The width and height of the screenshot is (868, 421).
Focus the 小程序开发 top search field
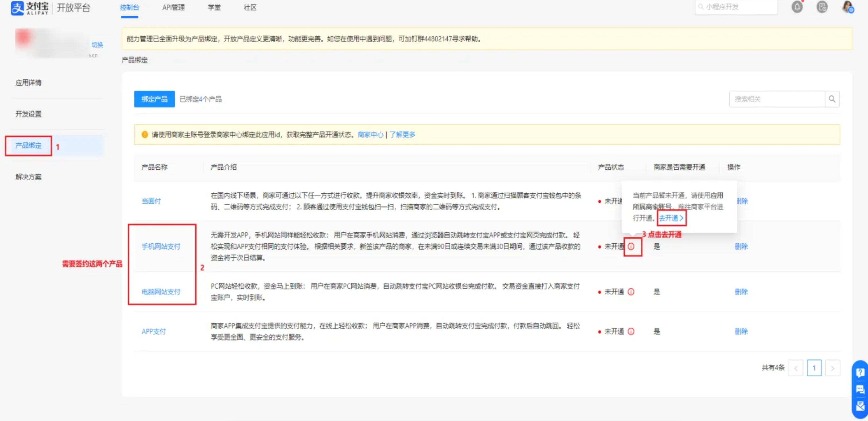736,7
